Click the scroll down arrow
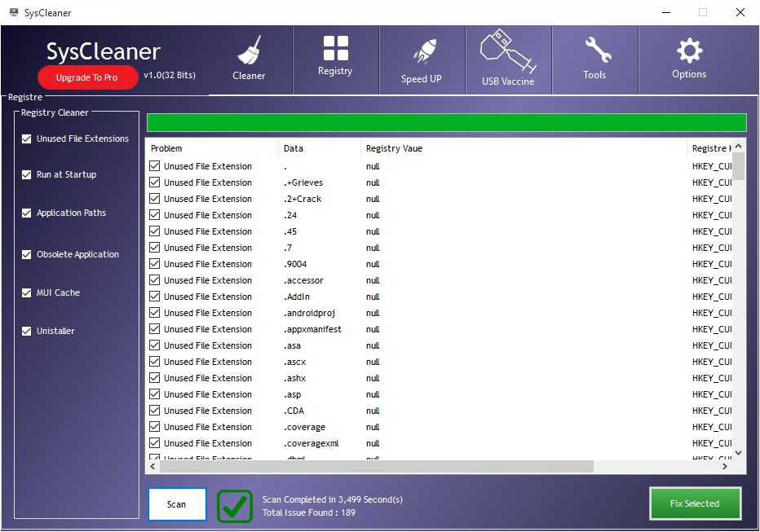 pyautogui.click(x=738, y=453)
